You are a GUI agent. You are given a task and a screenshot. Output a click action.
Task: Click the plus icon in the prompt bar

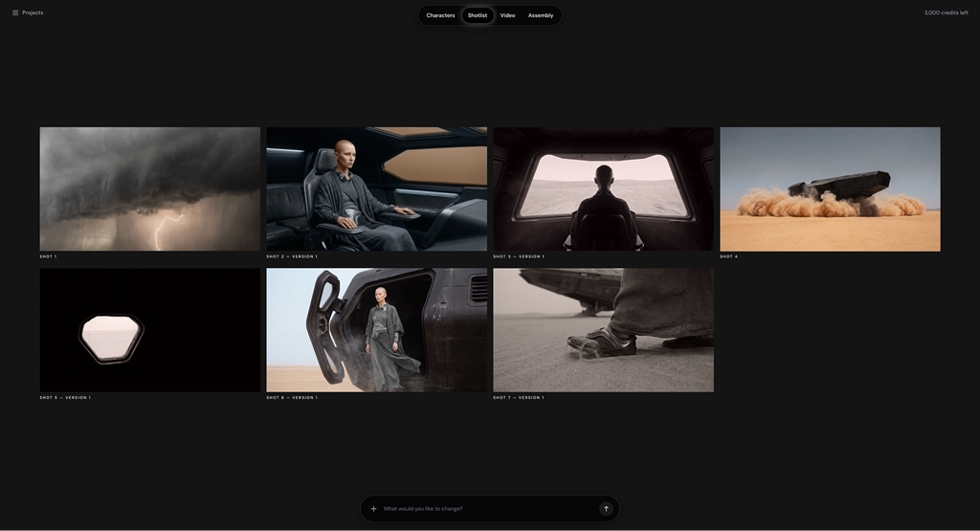(x=373, y=509)
